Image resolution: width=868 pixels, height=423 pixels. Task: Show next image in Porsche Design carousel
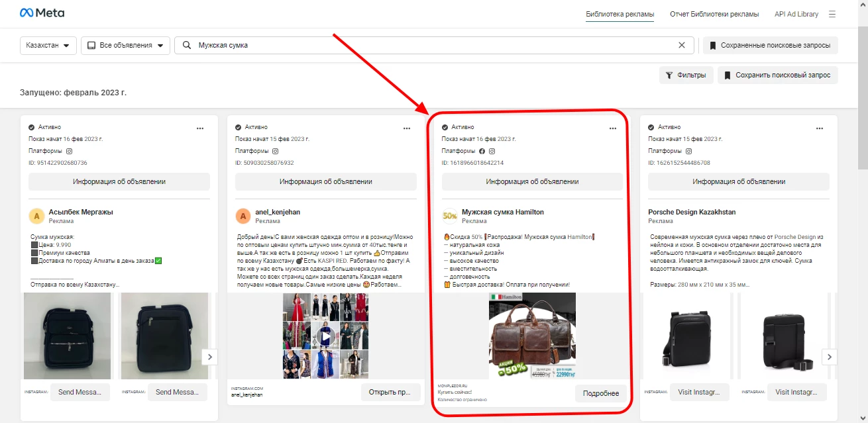click(829, 357)
